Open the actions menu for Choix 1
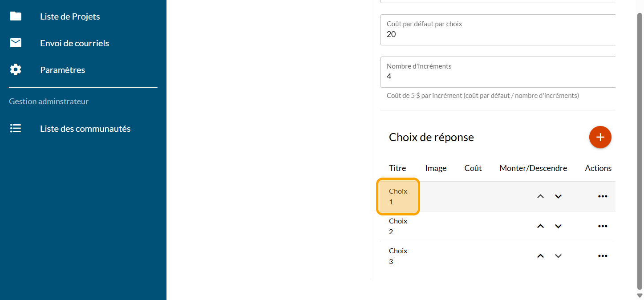This screenshot has width=644, height=300. tap(603, 196)
